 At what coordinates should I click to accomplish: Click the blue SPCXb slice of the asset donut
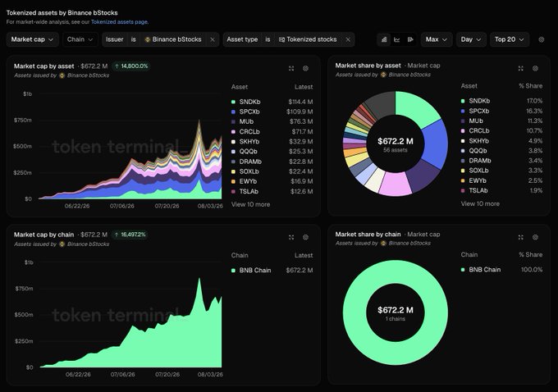tap(434, 143)
